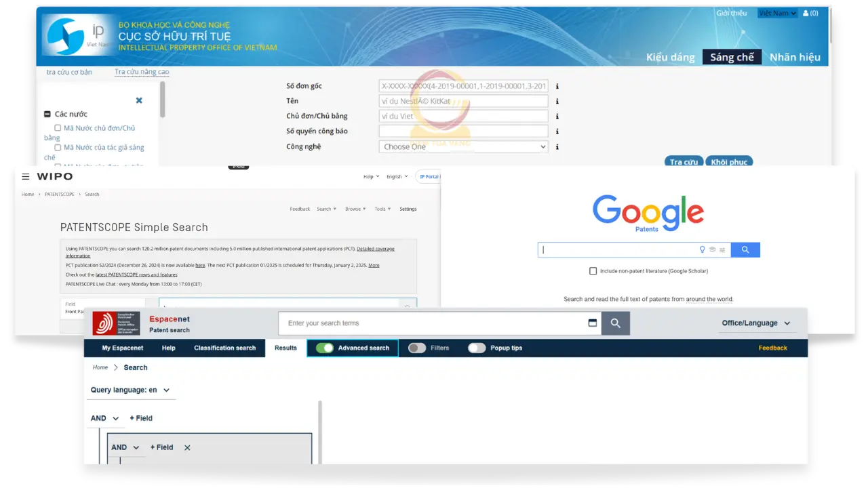Screen dimensions: 868x488
Task: Open PATENTSCOPE Browse menu dropdown
Action: (x=355, y=209)
